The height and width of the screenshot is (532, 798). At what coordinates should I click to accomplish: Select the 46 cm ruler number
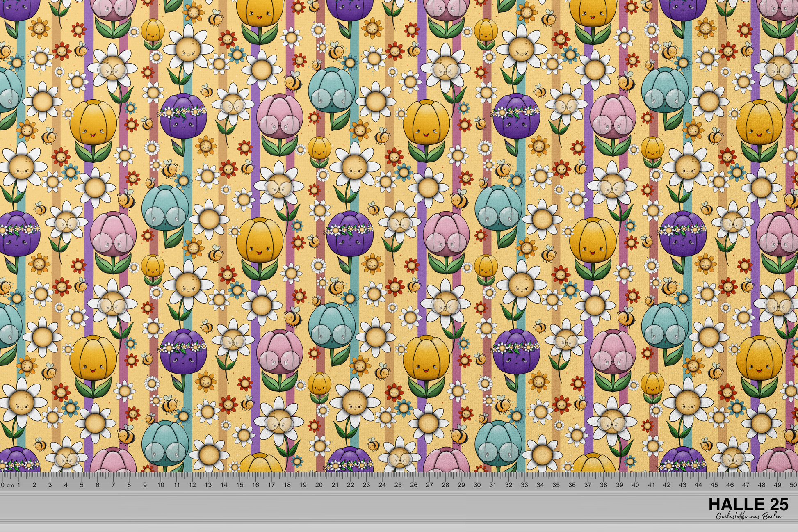(730, 485)
